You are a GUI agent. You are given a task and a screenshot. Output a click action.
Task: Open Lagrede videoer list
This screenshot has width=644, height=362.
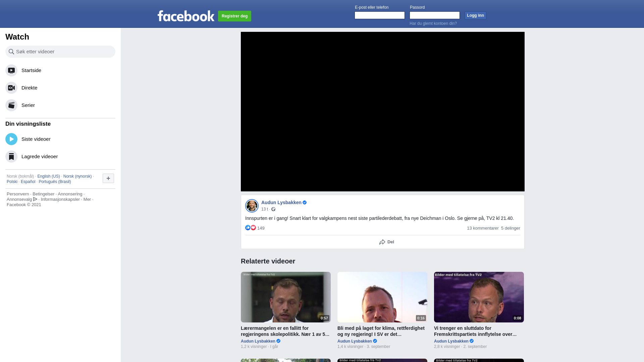pos(60,157)
